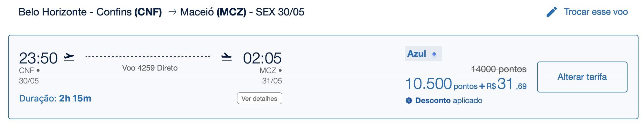Click the Belo Horizonte route heading
Screen dimensions: 644x125
click(161, 12)
